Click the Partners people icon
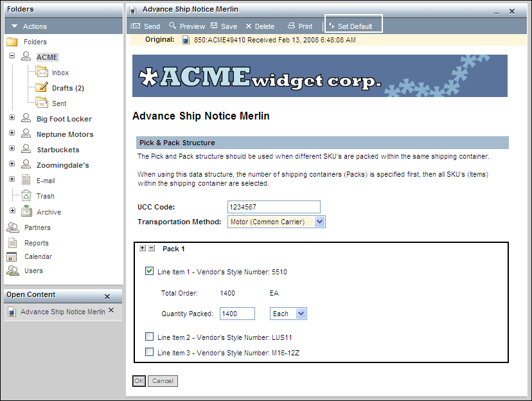Image resolution: width=532 pixels, height=401 pixels. click(x=13, y=227)
